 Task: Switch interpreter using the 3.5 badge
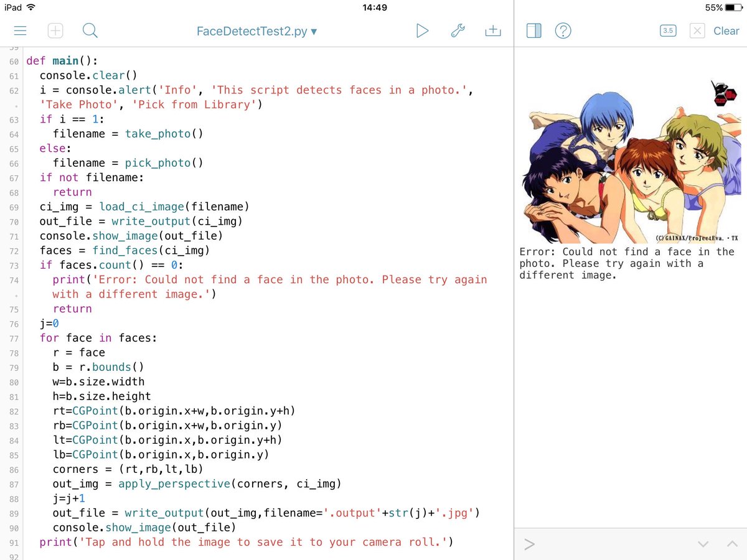[x=667, y=30]
